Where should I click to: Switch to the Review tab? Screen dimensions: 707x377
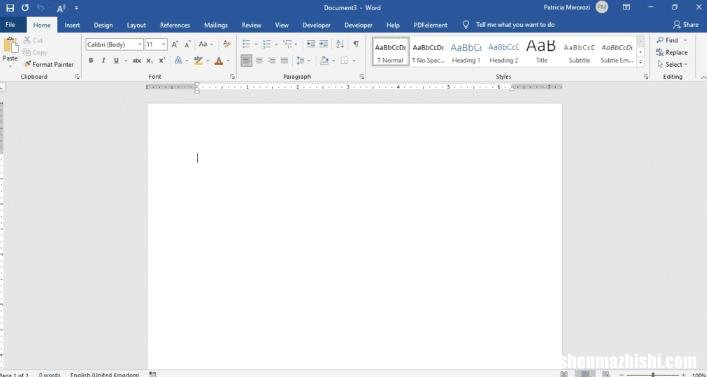coord(252,25)
